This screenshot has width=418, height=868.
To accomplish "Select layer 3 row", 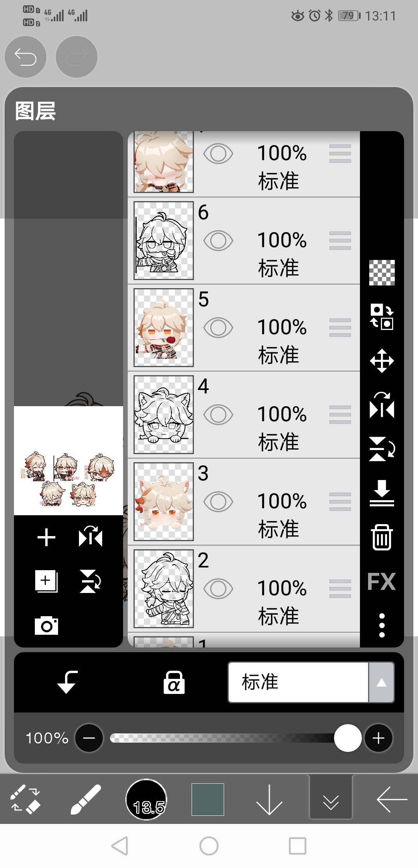I will [x=244, y=502].
